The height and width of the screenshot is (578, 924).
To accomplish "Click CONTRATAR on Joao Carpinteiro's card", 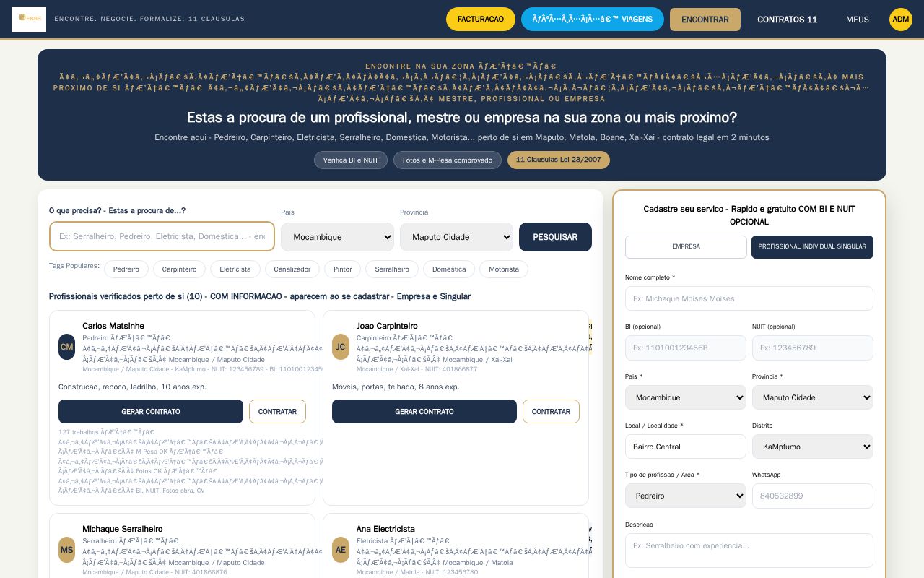I will coord(551,411).
